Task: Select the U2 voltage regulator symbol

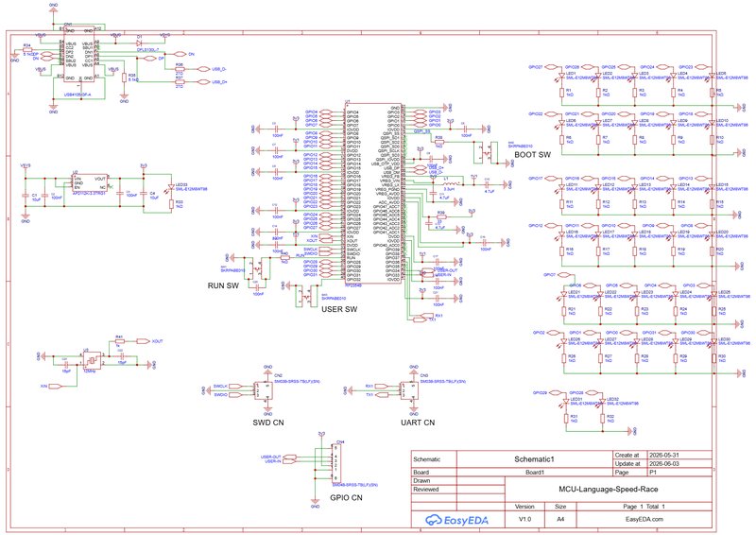Action: tap(90, 182)
